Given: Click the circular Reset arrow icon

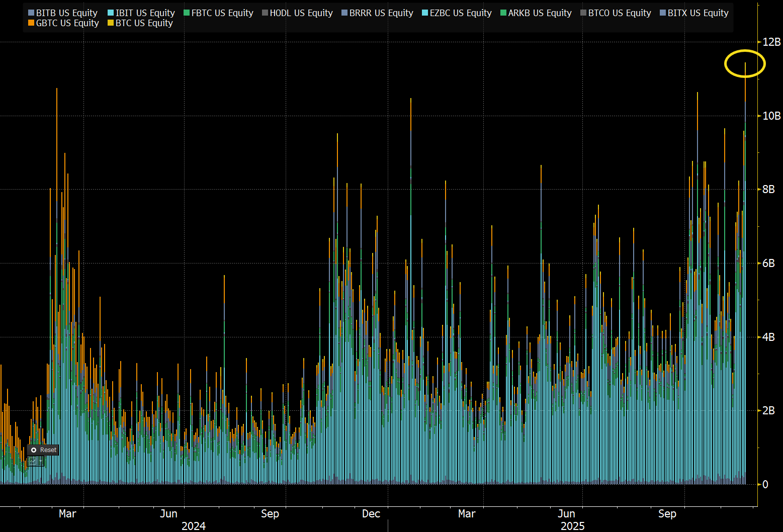Looking at the screenshot, I should click(x=33, y=450).
